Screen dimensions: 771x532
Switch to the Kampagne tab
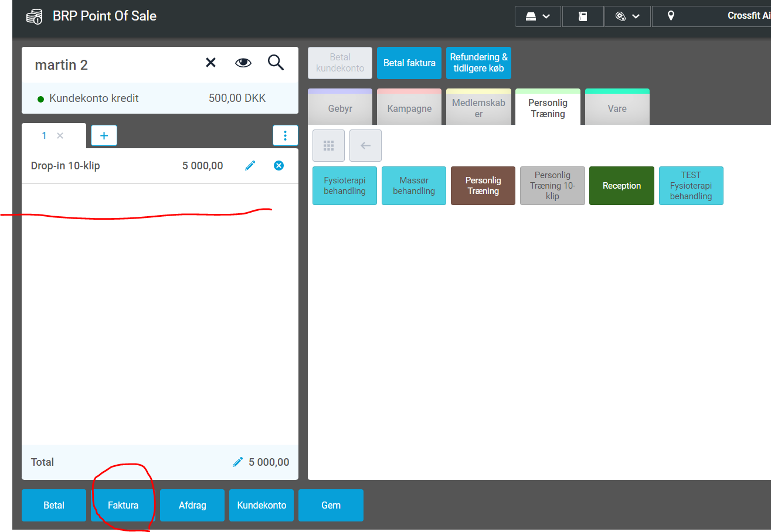coord(409,107)
